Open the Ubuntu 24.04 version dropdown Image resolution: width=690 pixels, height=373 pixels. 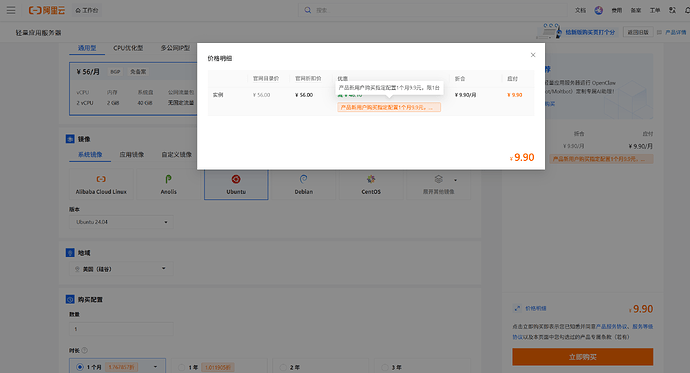coord(121,222)
